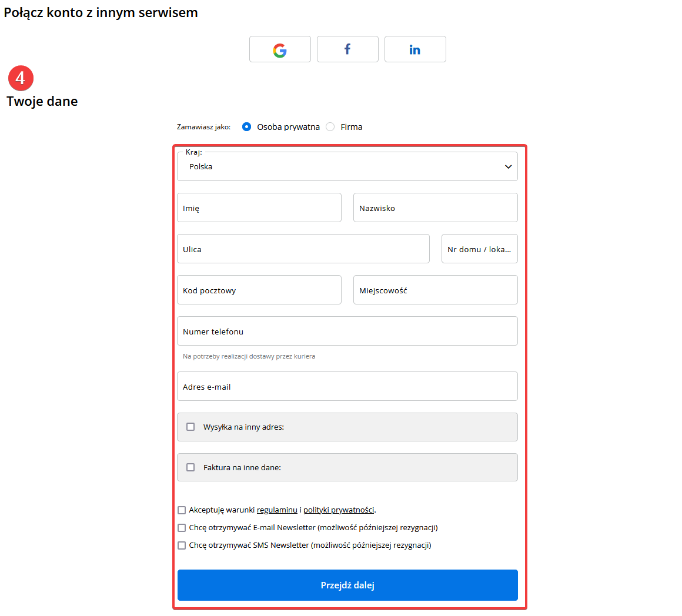
Task: Click the Nr domu / lokalu field
Action: pos(479,249)
